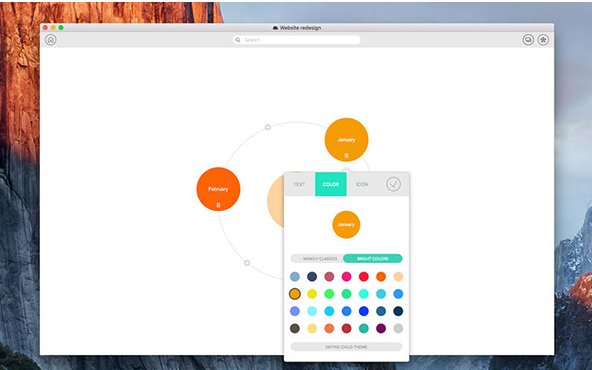The image size is (592, 370).
Task: Select the January node on the orbit
Action: click(346, 140)
